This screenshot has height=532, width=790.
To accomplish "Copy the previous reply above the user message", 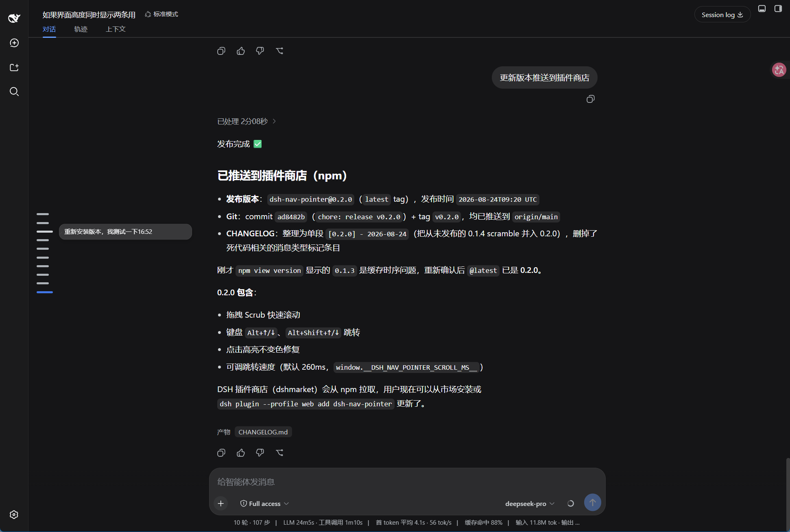I will [x=221, y=51].
